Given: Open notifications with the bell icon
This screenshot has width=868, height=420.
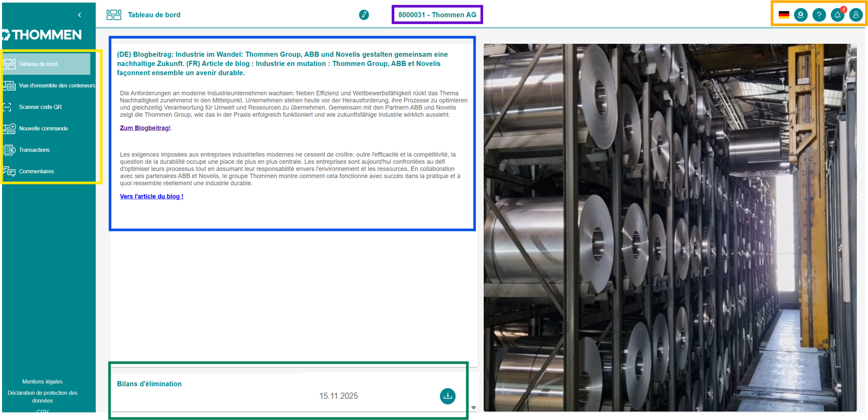Looking at the screenshot, I should pos(838,15).
